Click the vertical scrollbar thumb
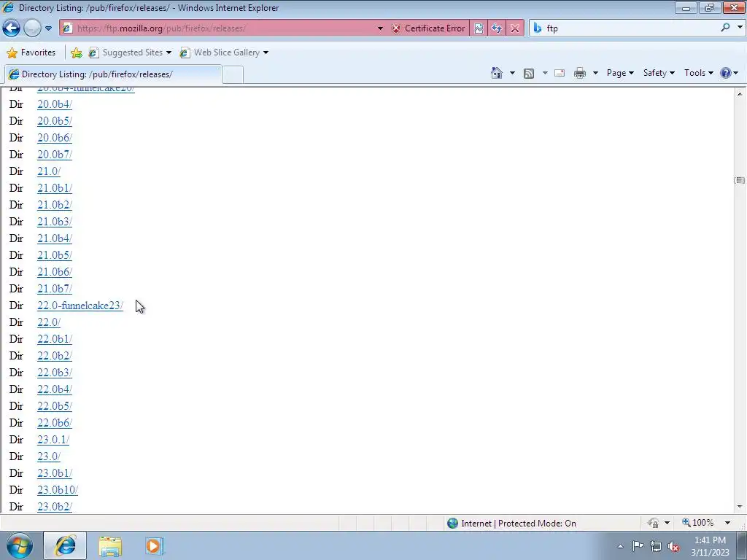 (x=740, y=181)
